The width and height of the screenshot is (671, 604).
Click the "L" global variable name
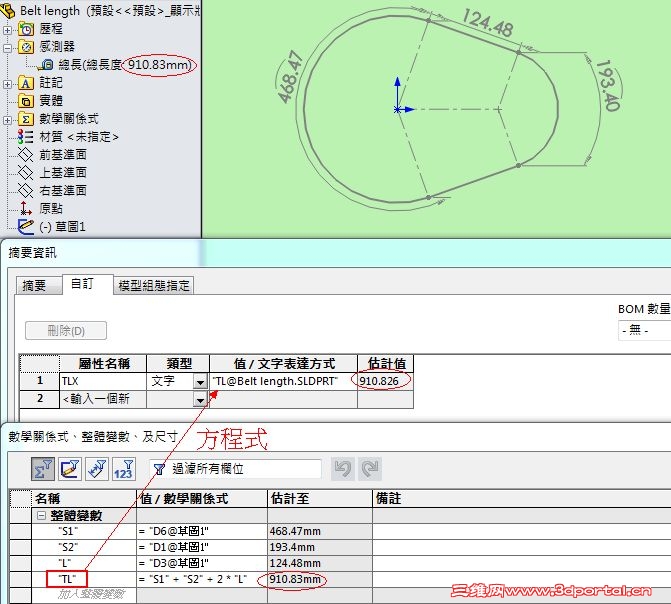(x=65, y=563)
